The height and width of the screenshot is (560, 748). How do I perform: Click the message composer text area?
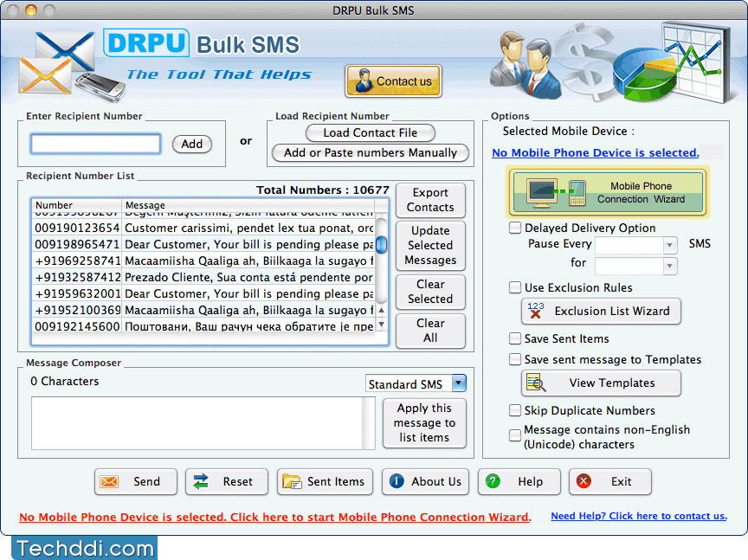coord(197,423)
